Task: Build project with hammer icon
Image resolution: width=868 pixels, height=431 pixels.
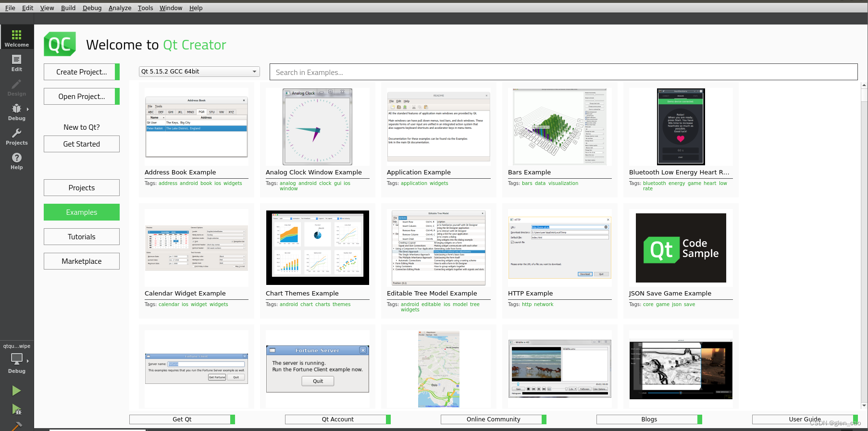Action: click(x=17, y=426)
